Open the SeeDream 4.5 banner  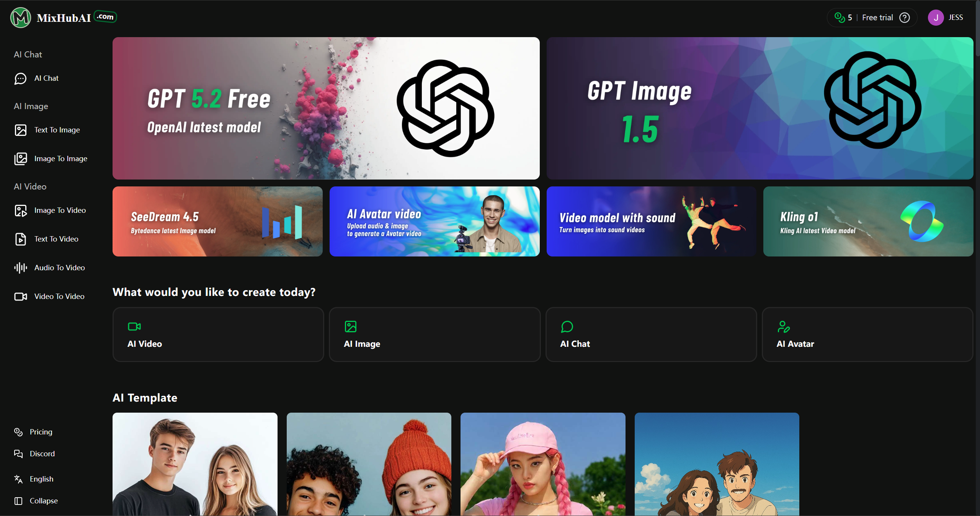click(217, 221)
